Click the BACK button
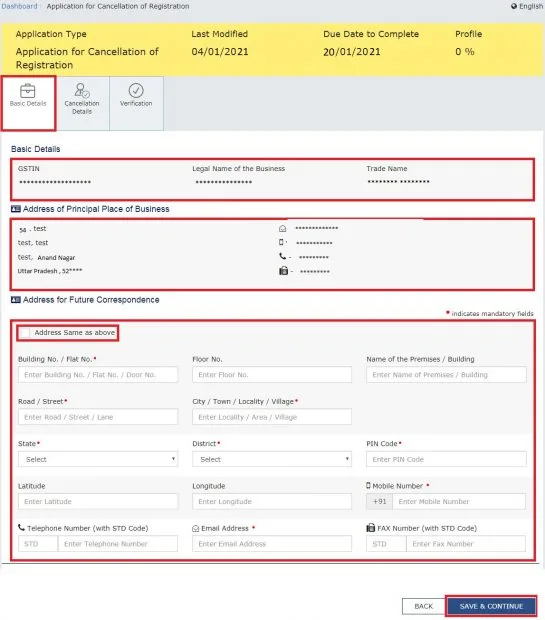Screen dimensions: 545x620 tap(424, 606)
